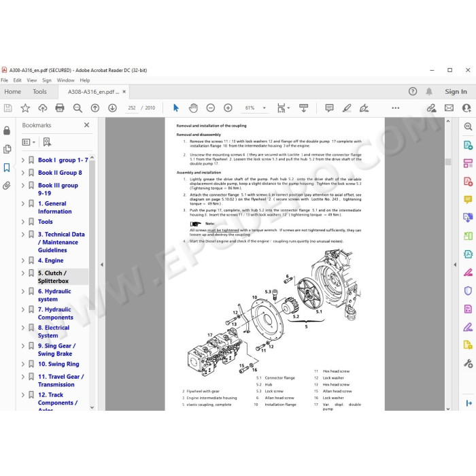Viewport: 476px width, 476px height.
Task: Collapse right tools pane arrow
Action: 455,265
